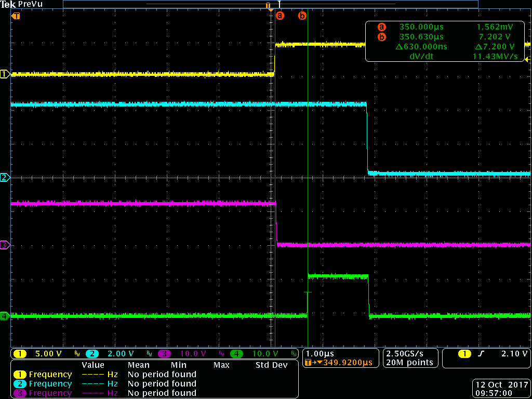Screen dimensions: 532x399
Task: Select the channel 1 ground marker on the left edge
Action: click(5, 74)
